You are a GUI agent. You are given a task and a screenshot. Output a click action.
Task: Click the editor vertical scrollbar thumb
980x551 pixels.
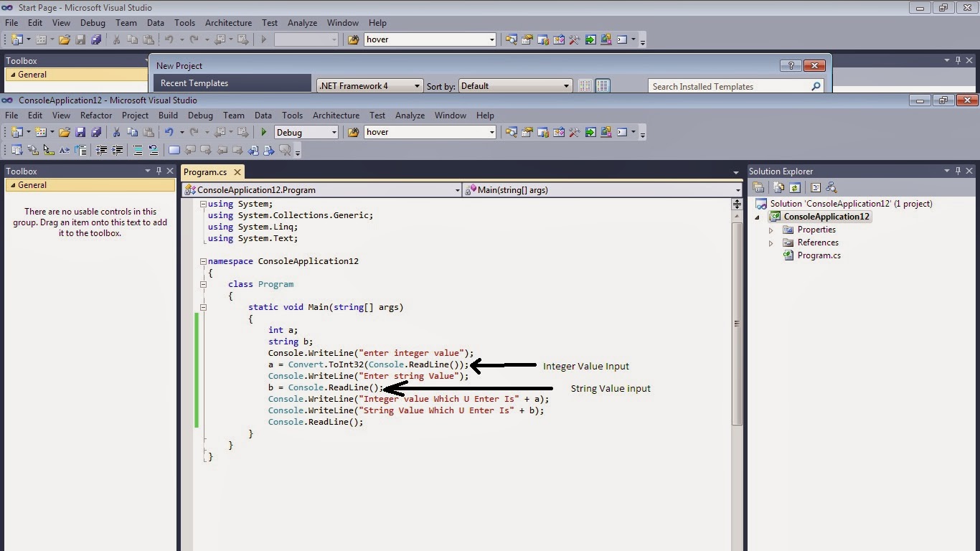point(737,323)
